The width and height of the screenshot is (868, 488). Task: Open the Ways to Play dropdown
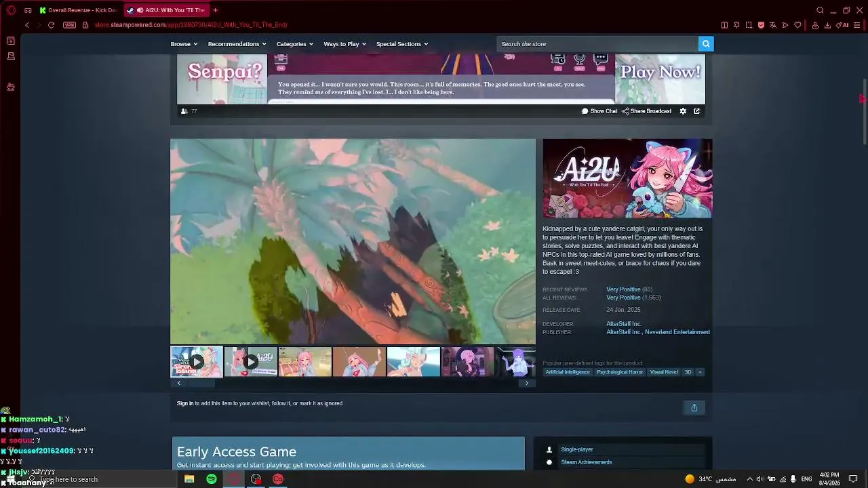(345, 44)
